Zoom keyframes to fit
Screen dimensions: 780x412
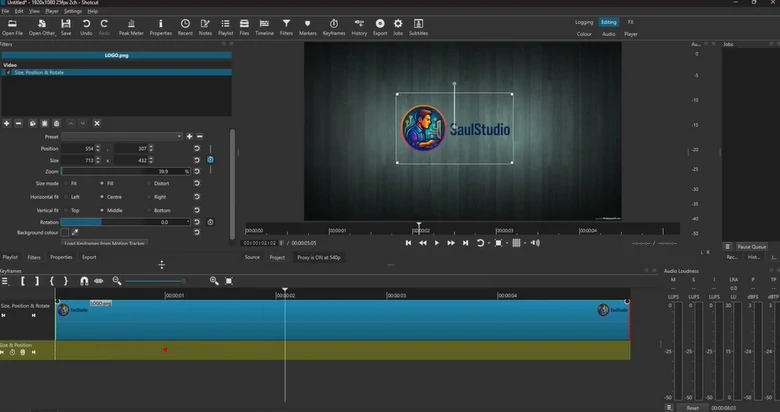click(229, 281)
